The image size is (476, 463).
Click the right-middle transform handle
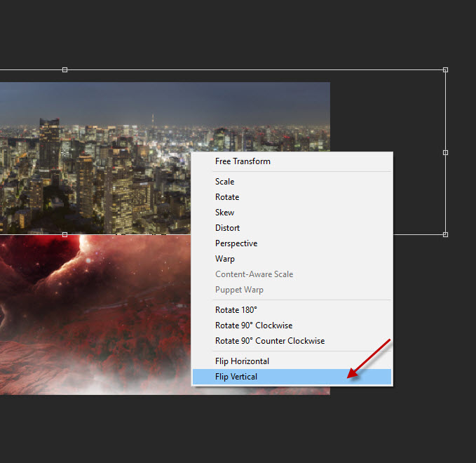tap(446, 152)
